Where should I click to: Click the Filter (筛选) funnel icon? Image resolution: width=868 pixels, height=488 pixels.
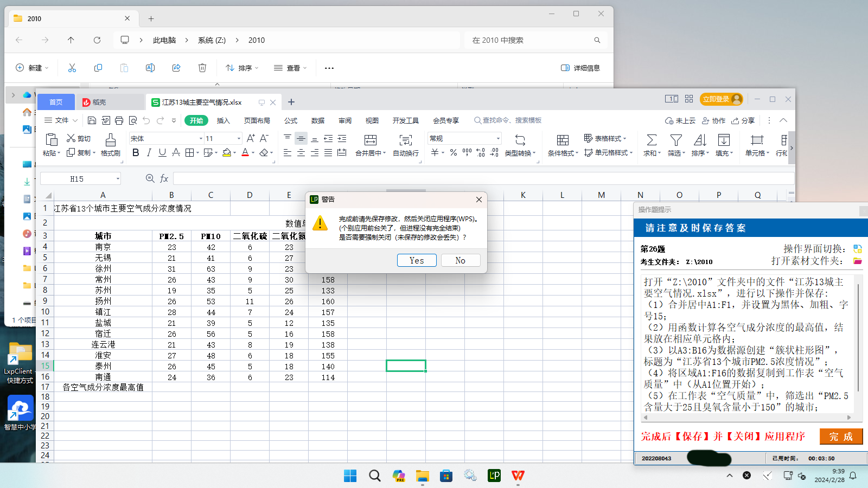point(675,140)
